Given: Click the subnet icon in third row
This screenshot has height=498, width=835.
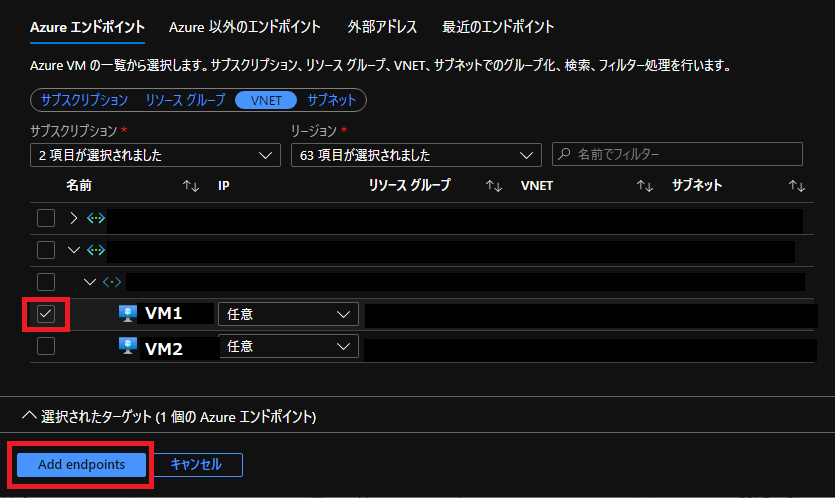Looking at the screenshot, I should pyautogui.click(x=112, y=282).
